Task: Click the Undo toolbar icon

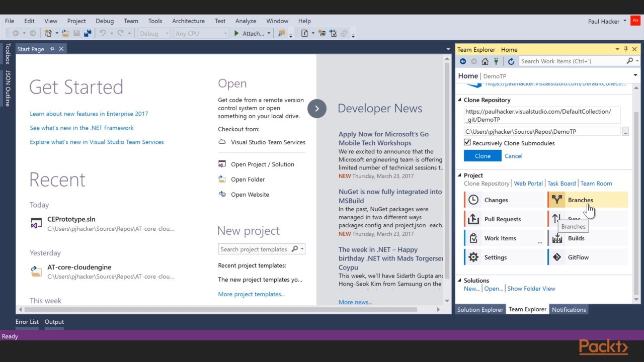Action: [x=103, y=33]
